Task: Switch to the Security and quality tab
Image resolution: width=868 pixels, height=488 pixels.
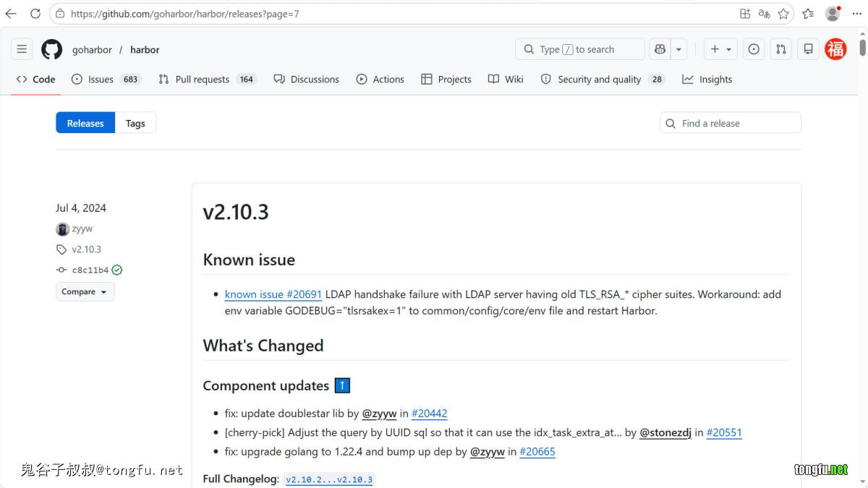Action: (x=603, y=80)
